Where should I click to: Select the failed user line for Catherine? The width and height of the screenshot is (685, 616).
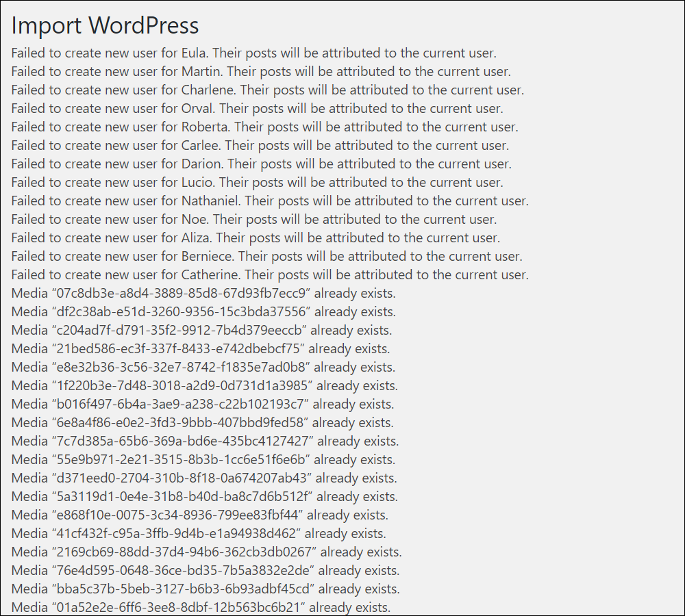pos(270,274)
